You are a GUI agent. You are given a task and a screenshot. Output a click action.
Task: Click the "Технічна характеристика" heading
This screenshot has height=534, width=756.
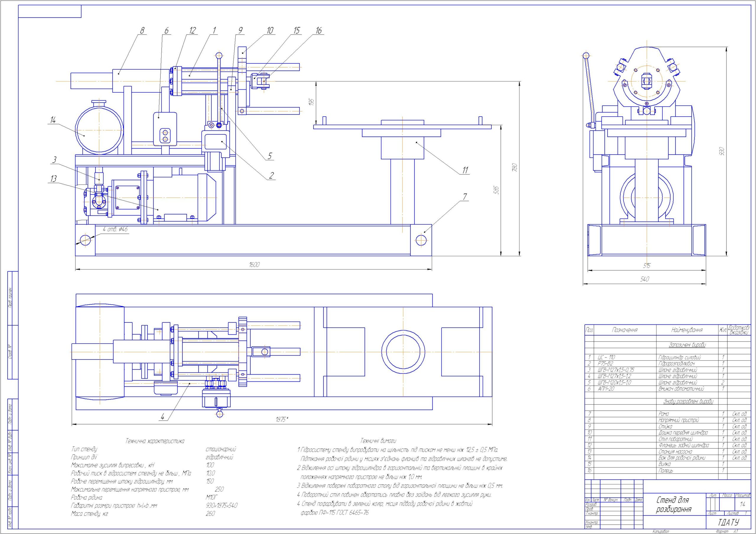coord(155,441)
